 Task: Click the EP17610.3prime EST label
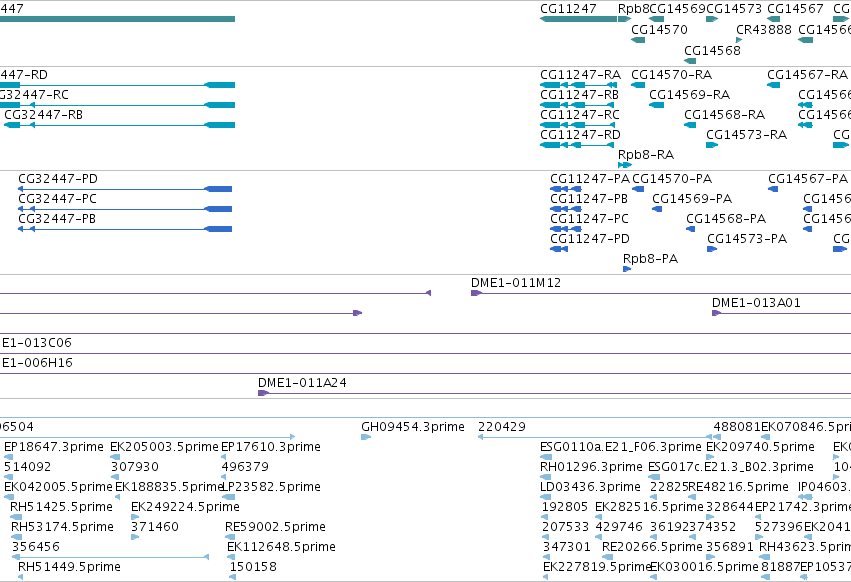[x=271, y=447]
